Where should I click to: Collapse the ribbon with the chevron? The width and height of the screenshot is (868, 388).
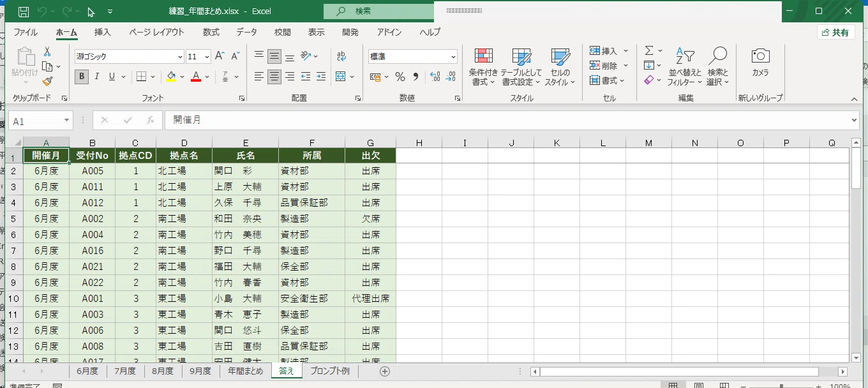tap(855, 99)
